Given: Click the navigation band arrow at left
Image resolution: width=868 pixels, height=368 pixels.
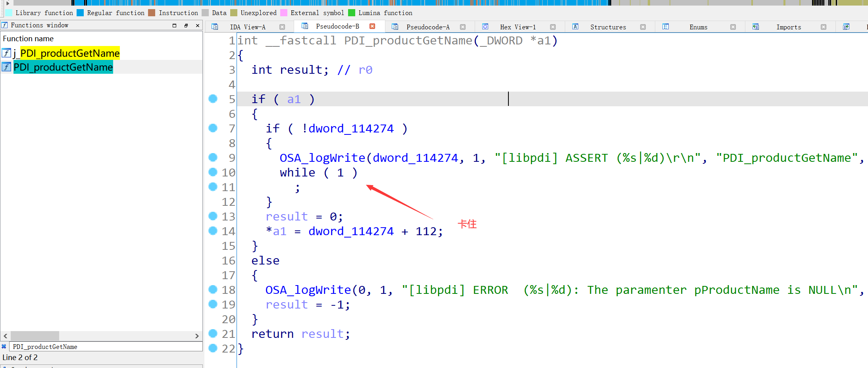Looking at the screenshot, I should pos(8,3).
